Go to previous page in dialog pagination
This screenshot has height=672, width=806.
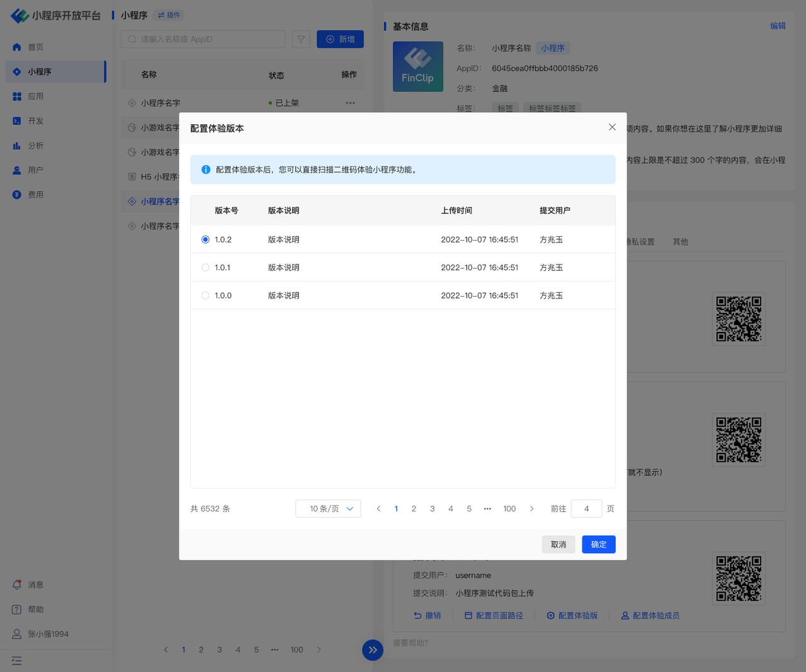pyautogui.click(x=378, y=509)
